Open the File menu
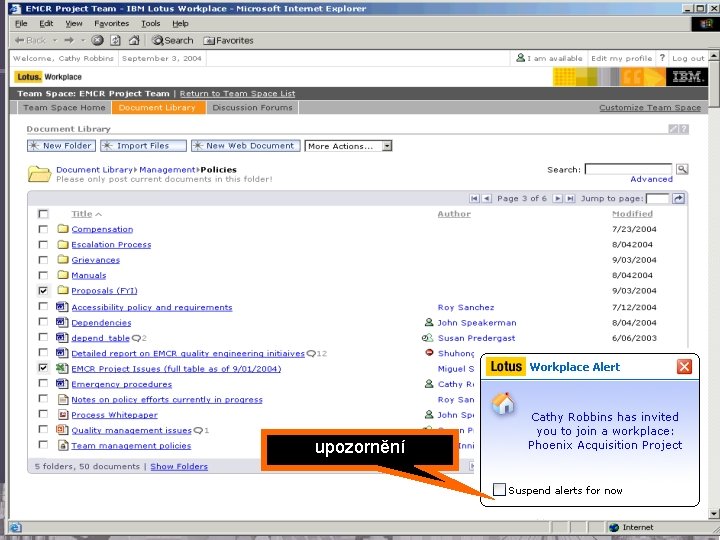720x540 pixels. (x=21, y=23)
